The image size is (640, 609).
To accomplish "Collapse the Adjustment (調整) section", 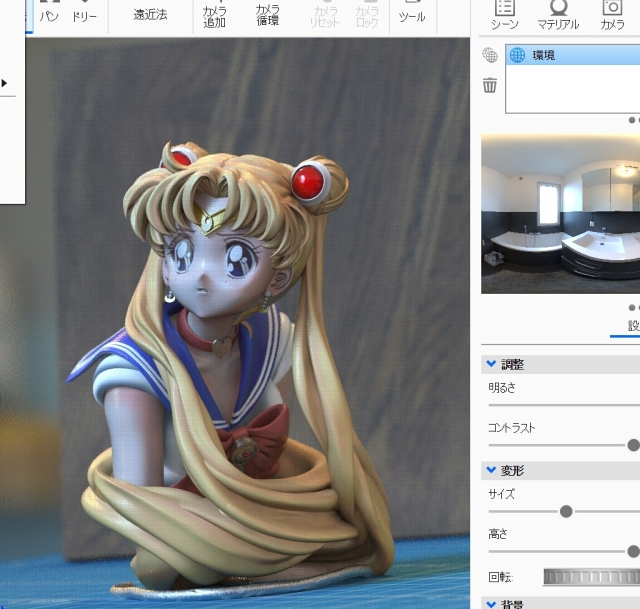I will [491, 364].
